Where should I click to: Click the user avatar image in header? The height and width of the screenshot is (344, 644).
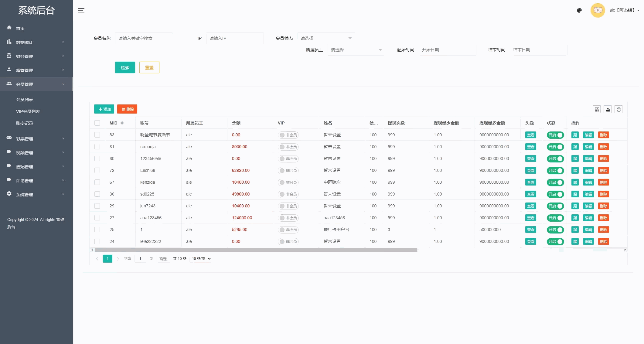click(598, 10)
